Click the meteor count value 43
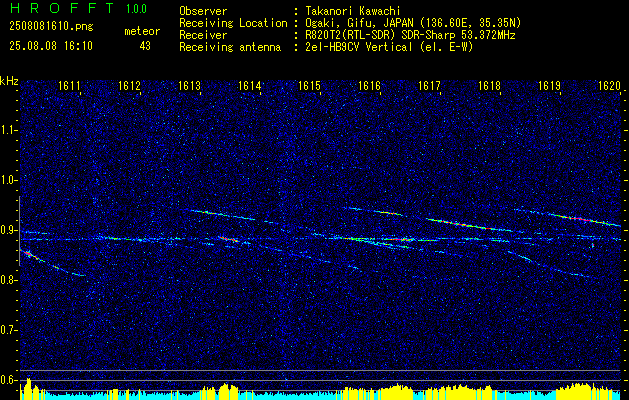Image resolution: width=629 pixels, height=400 pixels. (x=145, y=46)
